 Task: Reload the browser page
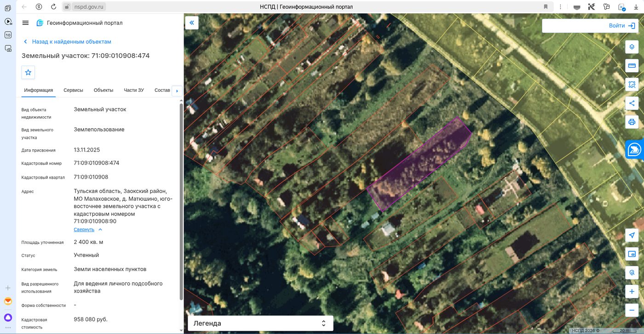53,7
